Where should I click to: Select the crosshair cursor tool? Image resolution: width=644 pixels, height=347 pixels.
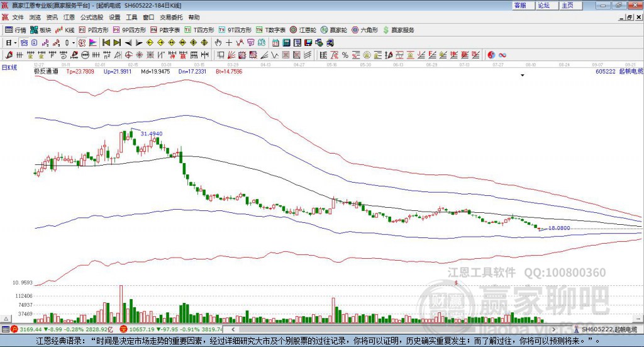(229, 43)
